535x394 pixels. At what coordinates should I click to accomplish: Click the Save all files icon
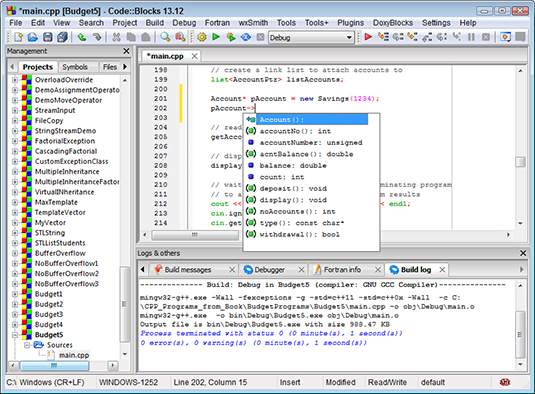point(62,37)
